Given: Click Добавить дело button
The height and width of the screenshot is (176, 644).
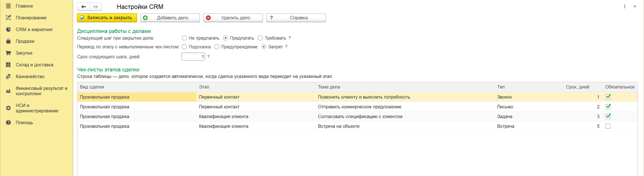Looking at the screenshot, I should [170, 18].
